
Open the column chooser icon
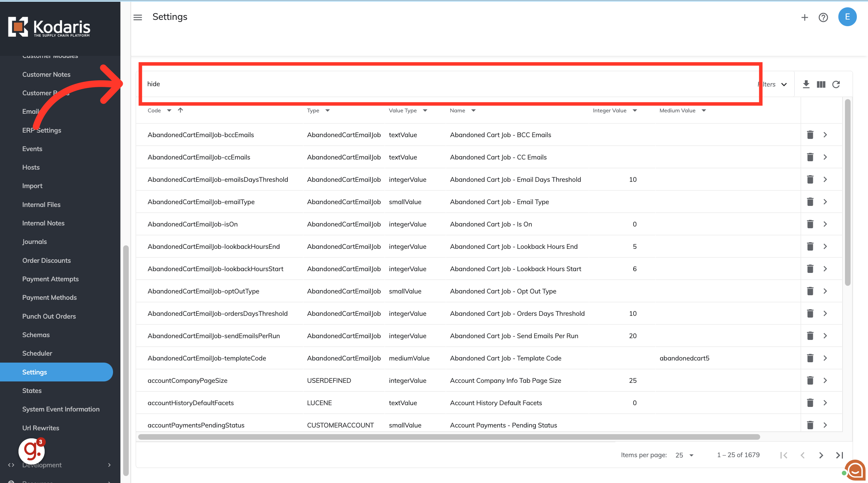coord(821,84)
